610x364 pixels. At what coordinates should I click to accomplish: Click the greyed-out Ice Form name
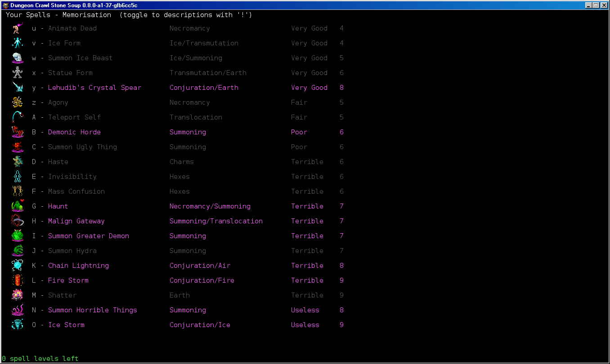tap(64, 43)
